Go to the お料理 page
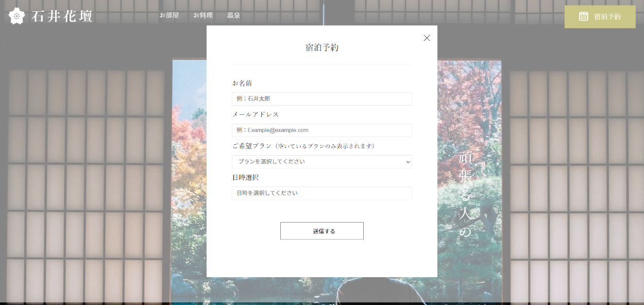This screenshot has width=644, height=305. click(203, 15)
